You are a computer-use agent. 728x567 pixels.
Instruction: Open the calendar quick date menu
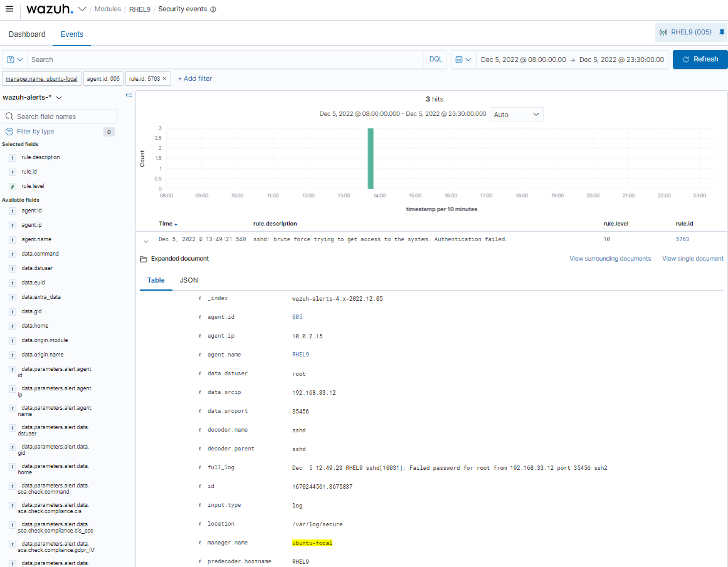tap(463, 60)
